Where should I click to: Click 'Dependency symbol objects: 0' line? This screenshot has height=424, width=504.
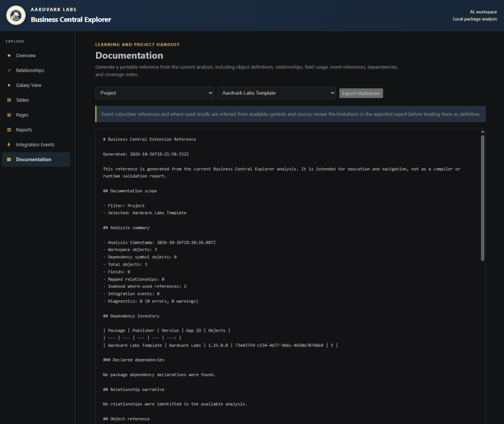[140, 257]
